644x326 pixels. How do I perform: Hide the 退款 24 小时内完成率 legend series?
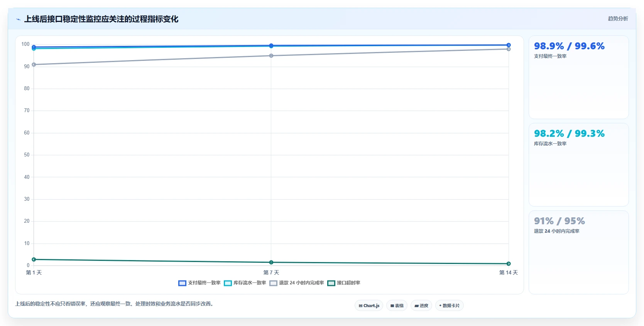pos(297,283)
